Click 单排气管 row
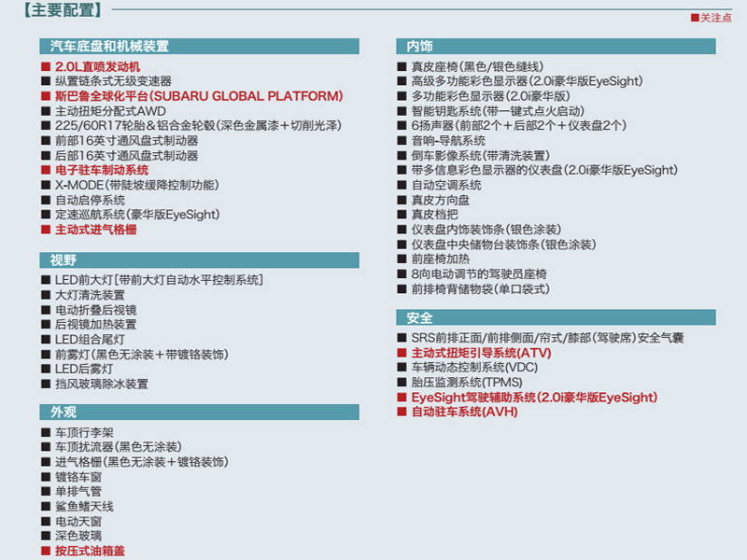Screen dimensions: 747x560 coord(72,492)
